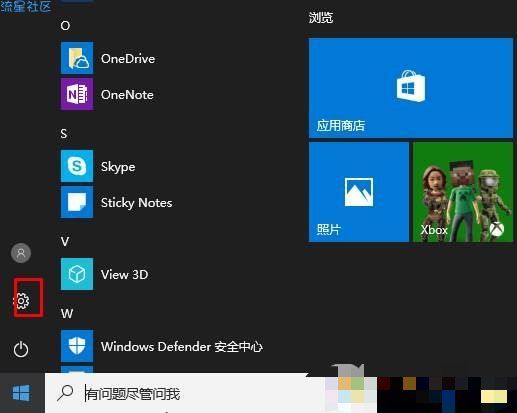517x413 pixels.
Task: Click the View 3D text label
Action: pyautogui.click(x=124, y=275)
